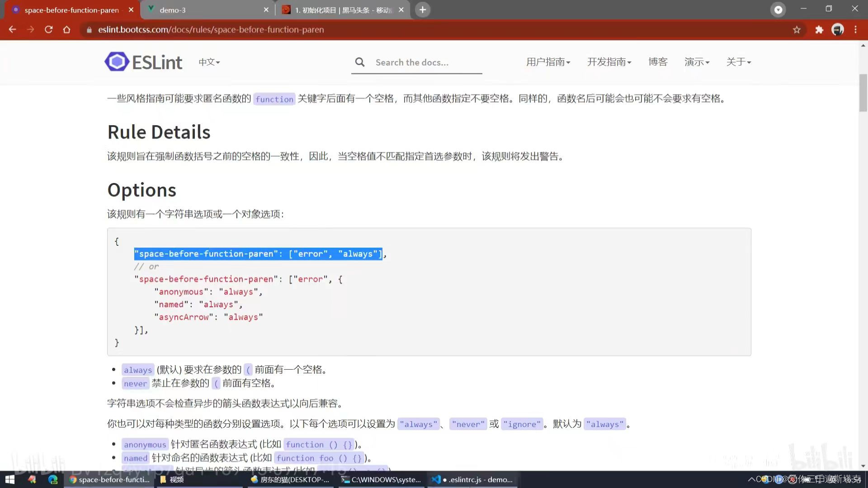Reload the current page
Image resolution: width=868 pixels, height=488 pixels.
coord(48,29)
